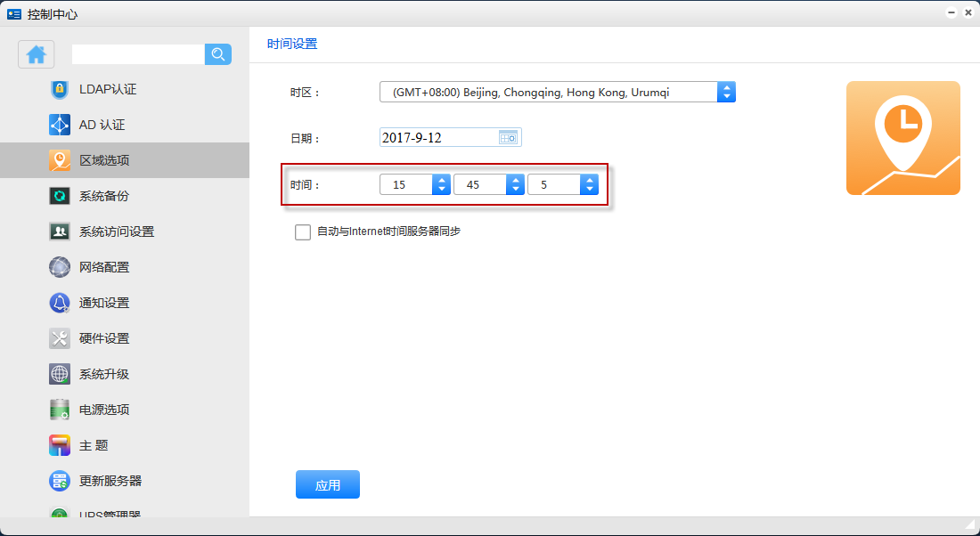Screen dimensions: 980x536
Task: Click the sidebar search text field
Action: [x=138, y=54]
